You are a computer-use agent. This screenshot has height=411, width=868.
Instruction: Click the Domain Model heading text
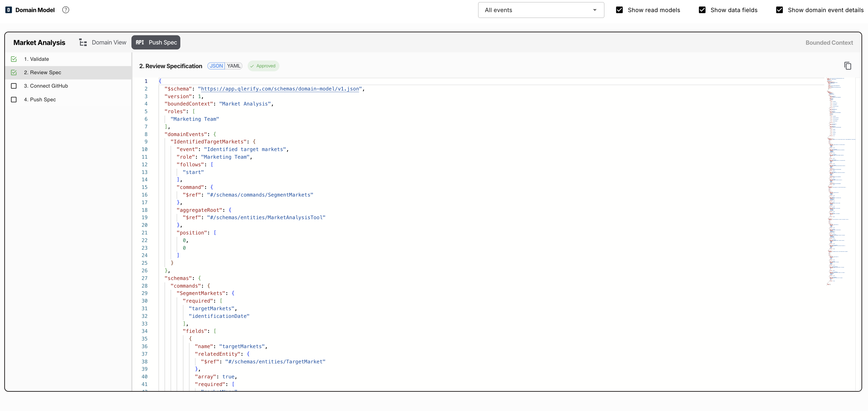tap(35, 10)
